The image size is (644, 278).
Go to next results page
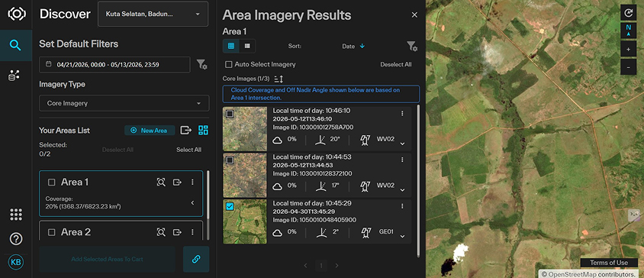click(336, 266)
